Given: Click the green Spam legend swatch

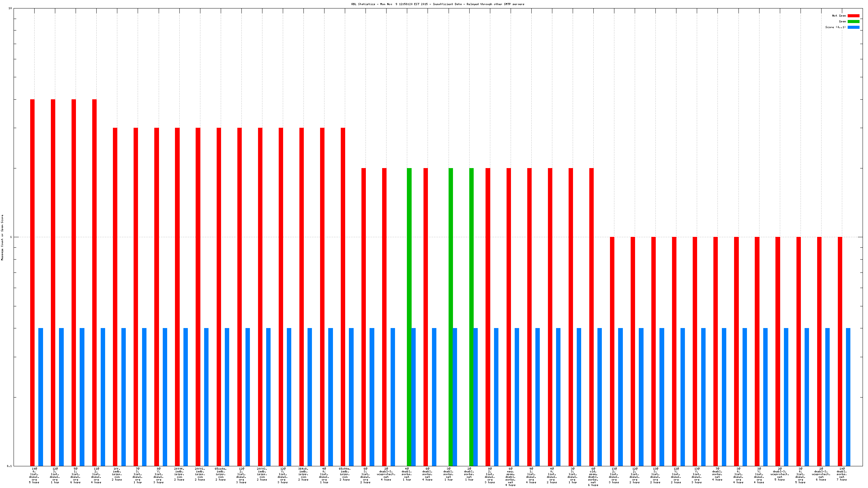Looking at the screenshot, I should point(853,21).
